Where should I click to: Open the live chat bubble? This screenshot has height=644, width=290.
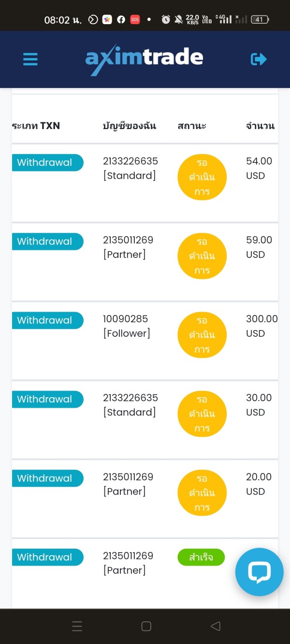(x=259, y=572)
